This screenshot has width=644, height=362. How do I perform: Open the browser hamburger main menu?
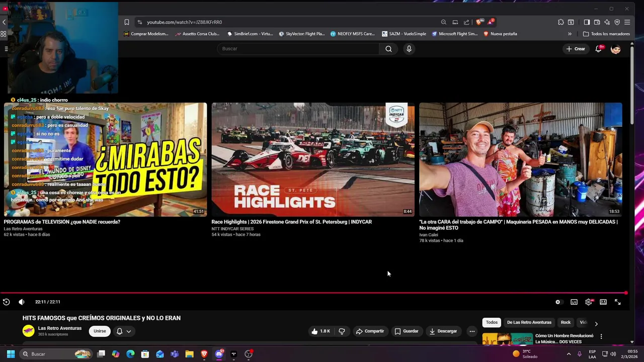[627, 22]
